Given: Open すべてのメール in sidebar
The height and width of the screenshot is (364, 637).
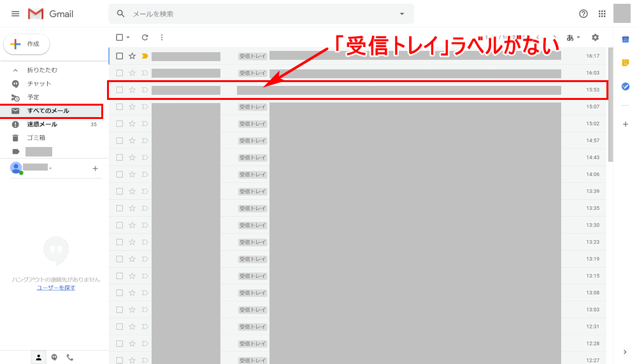Looking at the screenshot, I should [x=51, y=111].
